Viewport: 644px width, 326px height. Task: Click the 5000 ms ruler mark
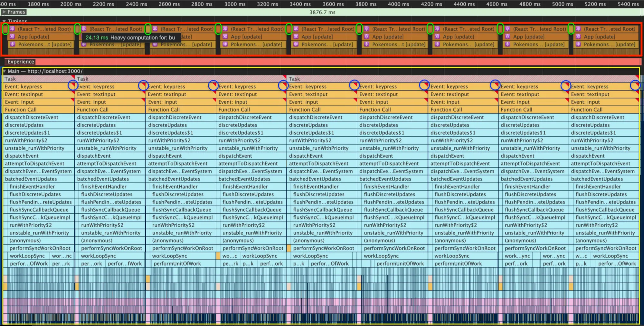pyautogui.click(x=563, y=4)
